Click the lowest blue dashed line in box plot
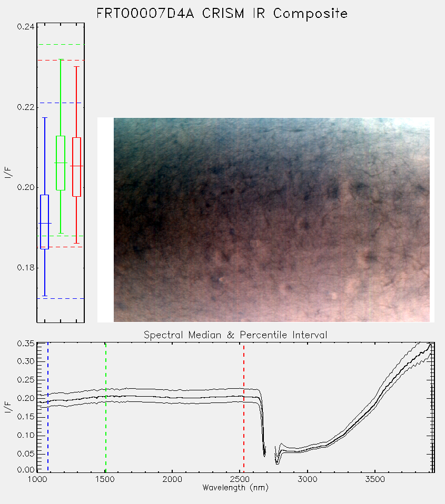 [61, 299]
